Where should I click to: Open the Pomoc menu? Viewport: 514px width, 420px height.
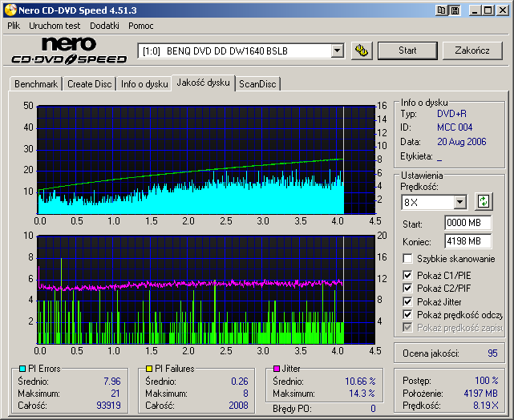[x=140, y=26]
